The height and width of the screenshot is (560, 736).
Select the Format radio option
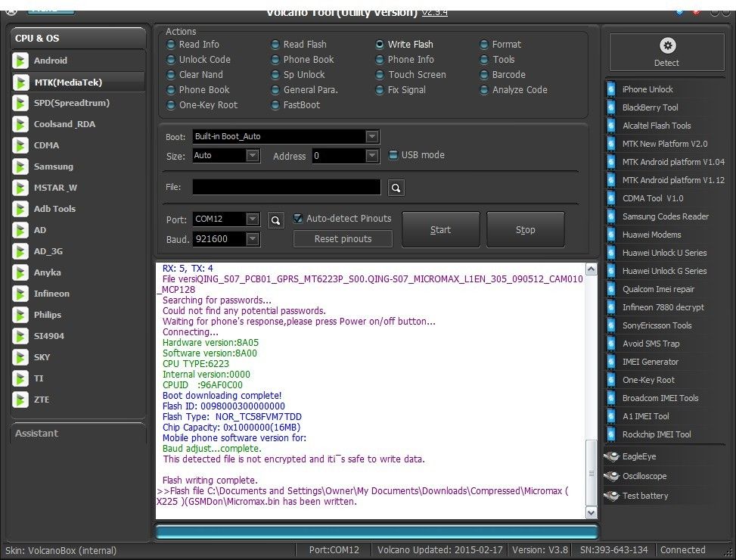pyautogui.click(x=484, y=45)
